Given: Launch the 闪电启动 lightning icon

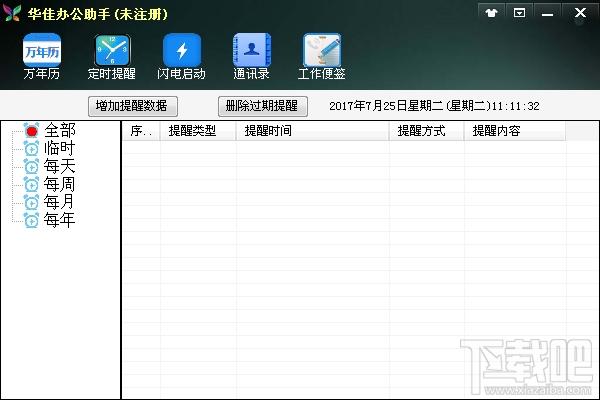Looking at the screenshot, I should click(x=182, y=50).
